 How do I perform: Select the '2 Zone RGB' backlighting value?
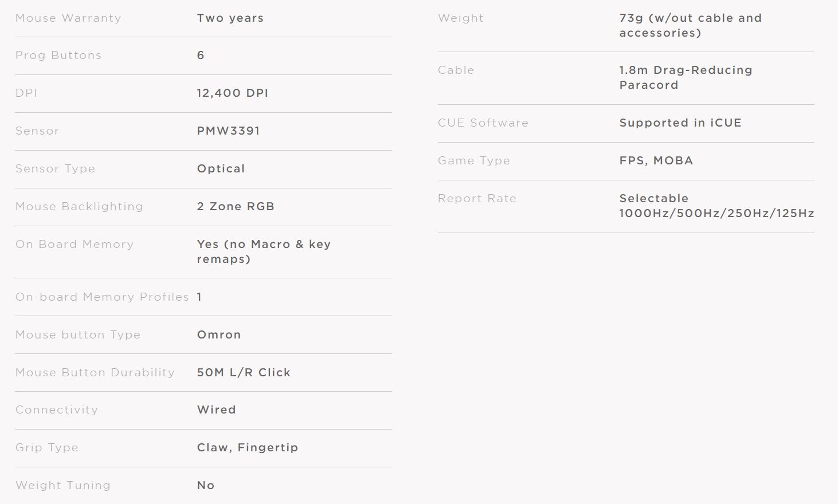(236, 207)
